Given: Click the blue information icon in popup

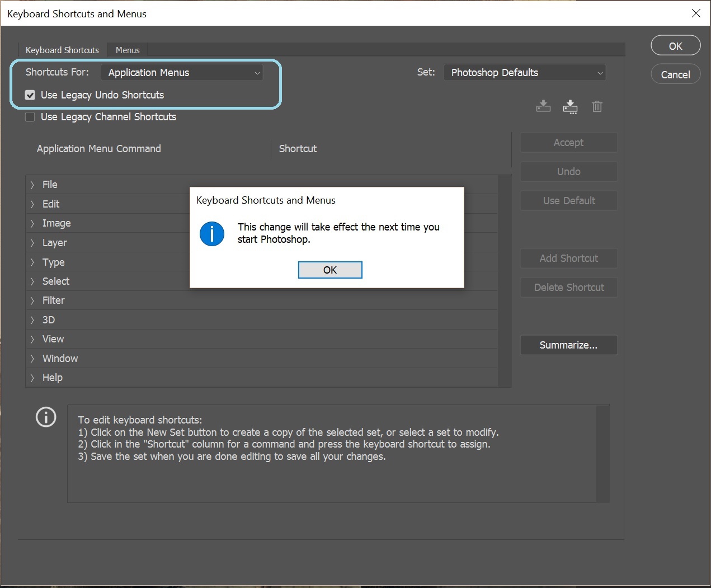Looking at the screenshot, I should point(212,233).
